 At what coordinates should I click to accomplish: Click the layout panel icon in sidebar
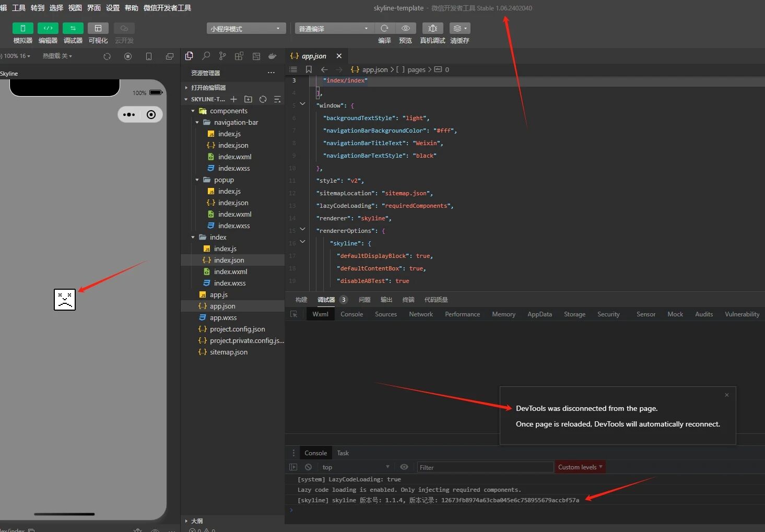pyautogui.click(x=256, y=56)
